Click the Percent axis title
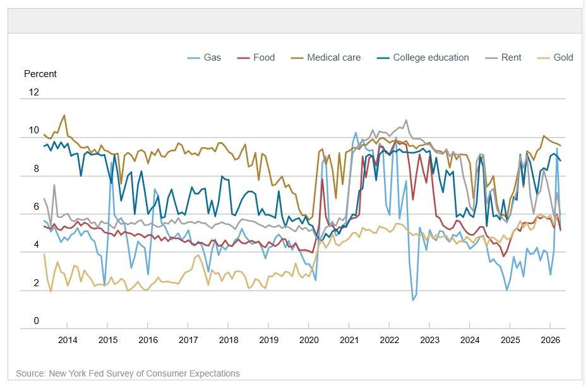 click(x=40, y=74)
